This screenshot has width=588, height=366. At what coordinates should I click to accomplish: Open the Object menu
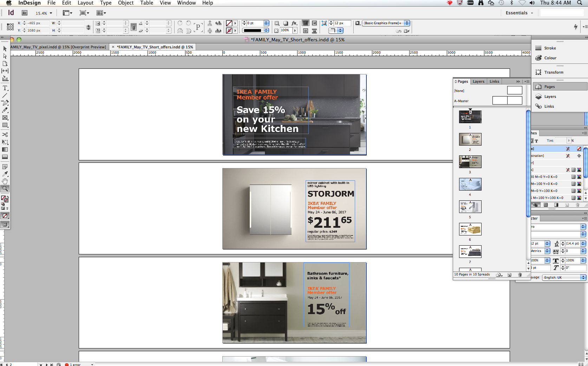tap(126, 3)
